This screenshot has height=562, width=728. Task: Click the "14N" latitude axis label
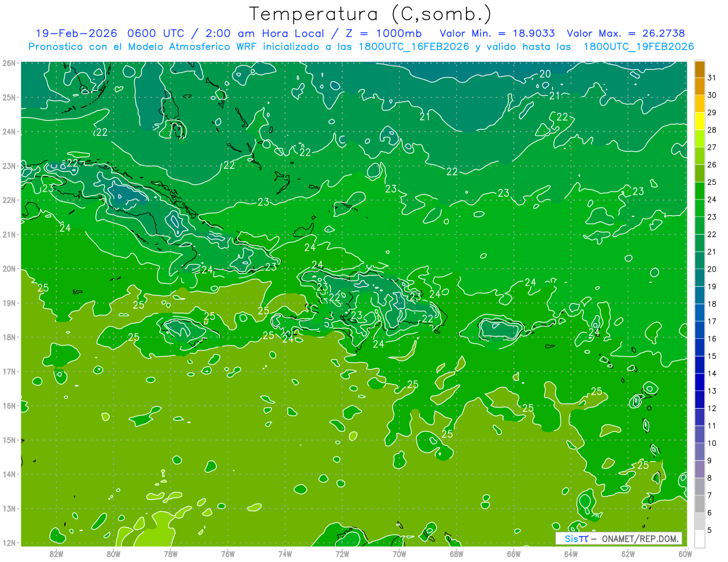(x=9, y=474)
